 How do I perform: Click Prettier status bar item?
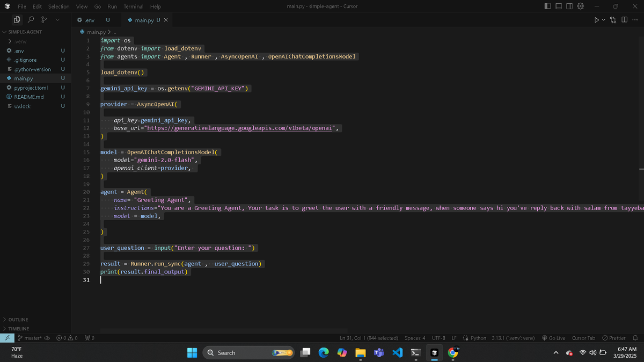tap(614, 338)
